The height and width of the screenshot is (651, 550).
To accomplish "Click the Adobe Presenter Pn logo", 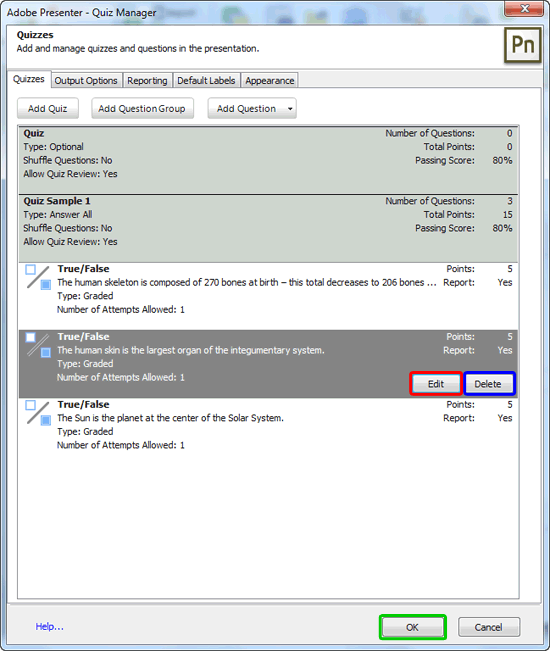I will [523, 45].
